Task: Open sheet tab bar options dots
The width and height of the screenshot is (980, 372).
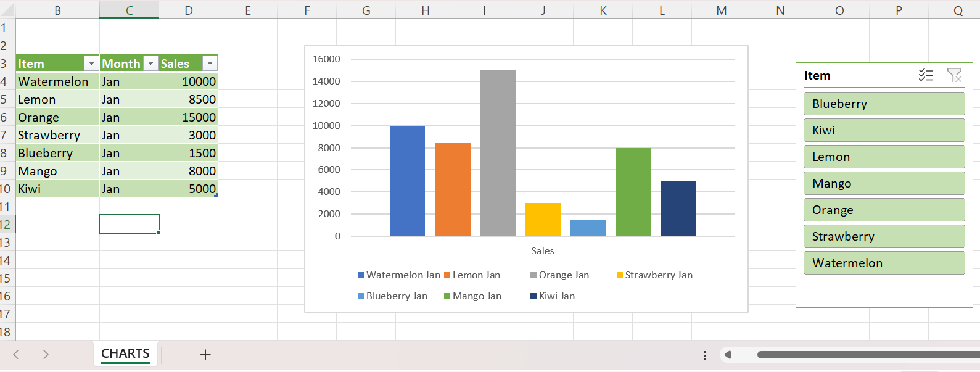Action: pos(704,355)
